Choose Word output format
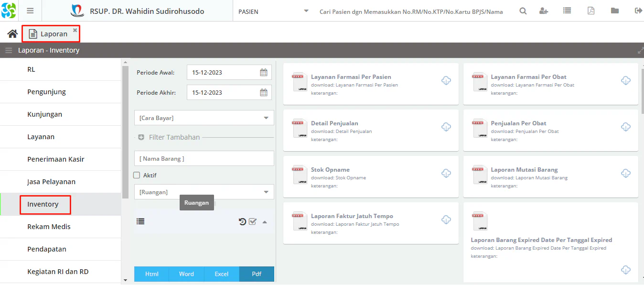 [x=186, y=274]
